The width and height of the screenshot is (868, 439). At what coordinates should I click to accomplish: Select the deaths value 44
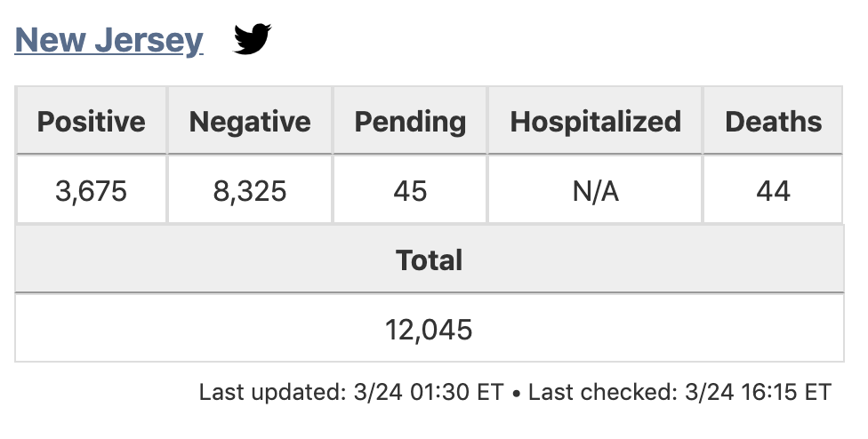tap(773, 190)
